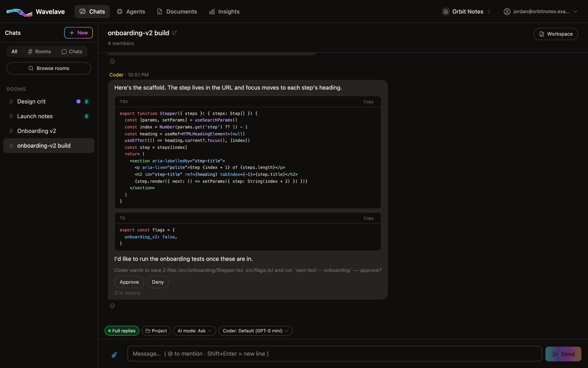Deny Coder's request
Screen dimensions: 588x368
point(158,282)
